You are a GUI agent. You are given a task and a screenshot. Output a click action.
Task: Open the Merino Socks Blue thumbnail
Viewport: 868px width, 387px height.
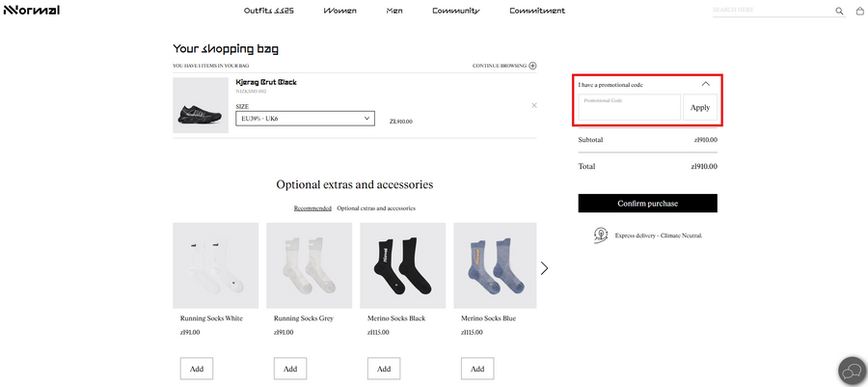[x=496, y=265]
